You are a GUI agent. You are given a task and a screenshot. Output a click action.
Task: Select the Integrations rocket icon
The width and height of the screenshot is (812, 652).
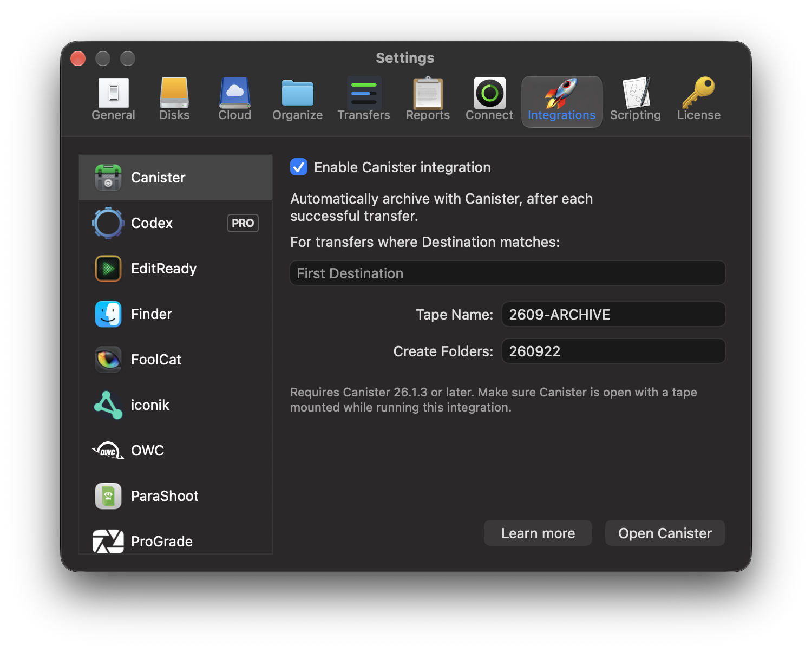pos(561,93)
